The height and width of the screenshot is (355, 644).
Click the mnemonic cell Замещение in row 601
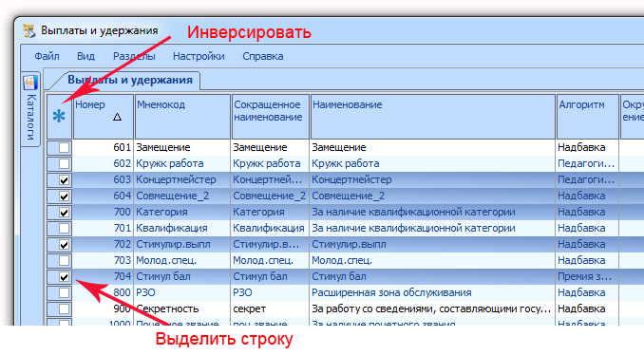pyautogui.click(x=182, y=147)
